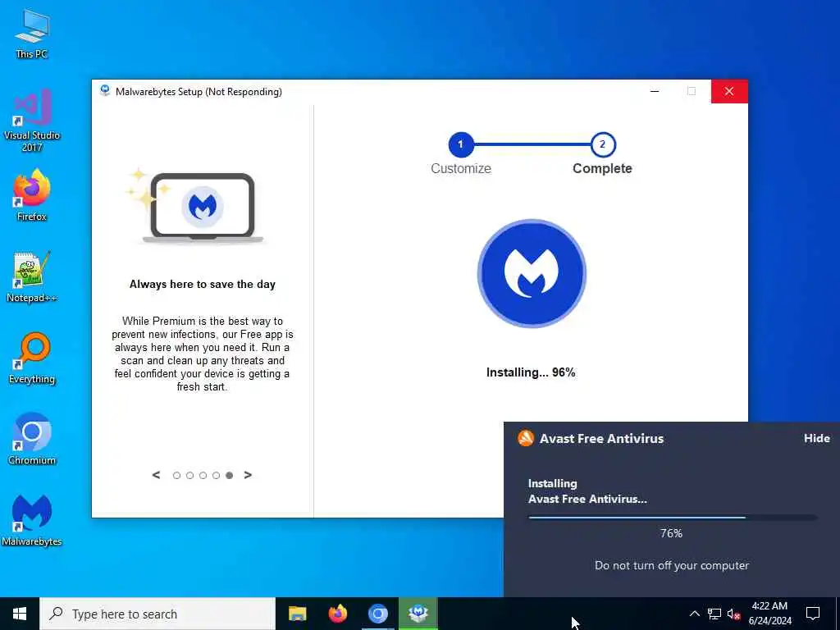Open Chromium from the taskbar
Viewport: 840px width, 630px height.
377,614
